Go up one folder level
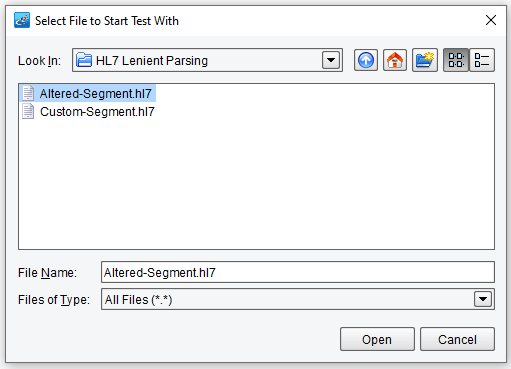The width and height of the screenshot is (511, 369). (366, 60)
